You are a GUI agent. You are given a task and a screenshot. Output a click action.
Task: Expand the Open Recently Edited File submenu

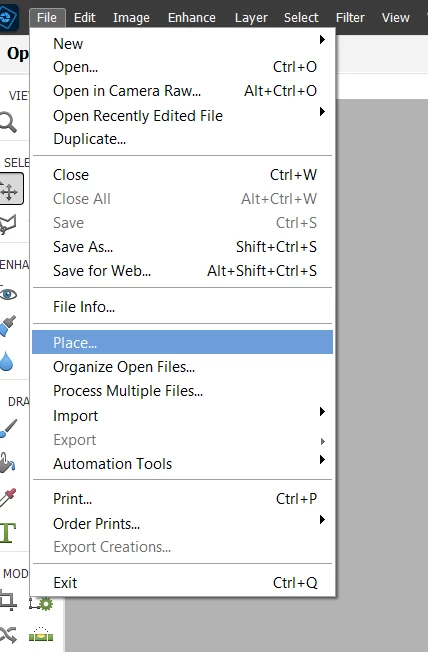[x=322, y=112]
